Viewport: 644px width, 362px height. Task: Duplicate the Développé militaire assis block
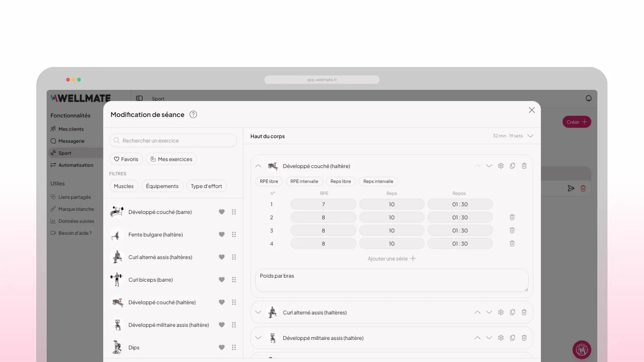point(512,338)
